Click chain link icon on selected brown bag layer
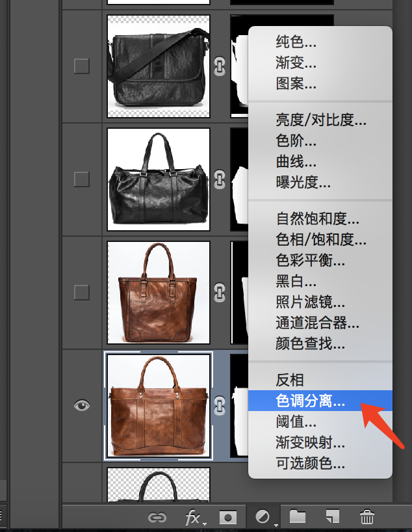Viewport: 412px width, 532px height. (x=220, y=405)
